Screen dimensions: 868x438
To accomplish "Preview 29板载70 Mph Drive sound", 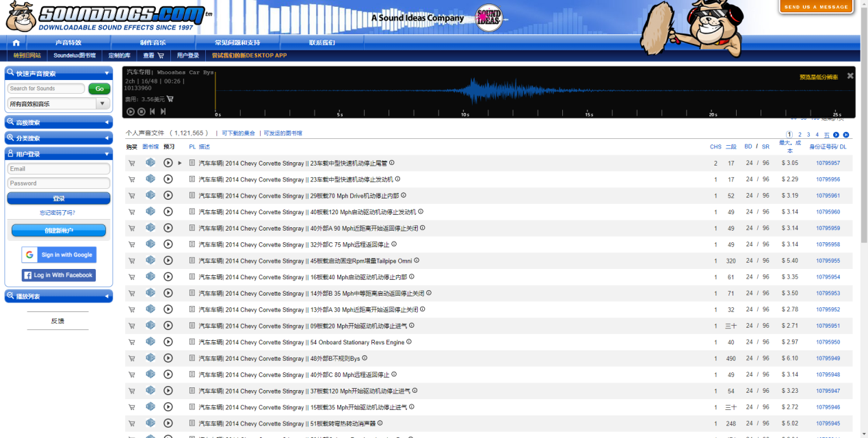I will point(168,196).
